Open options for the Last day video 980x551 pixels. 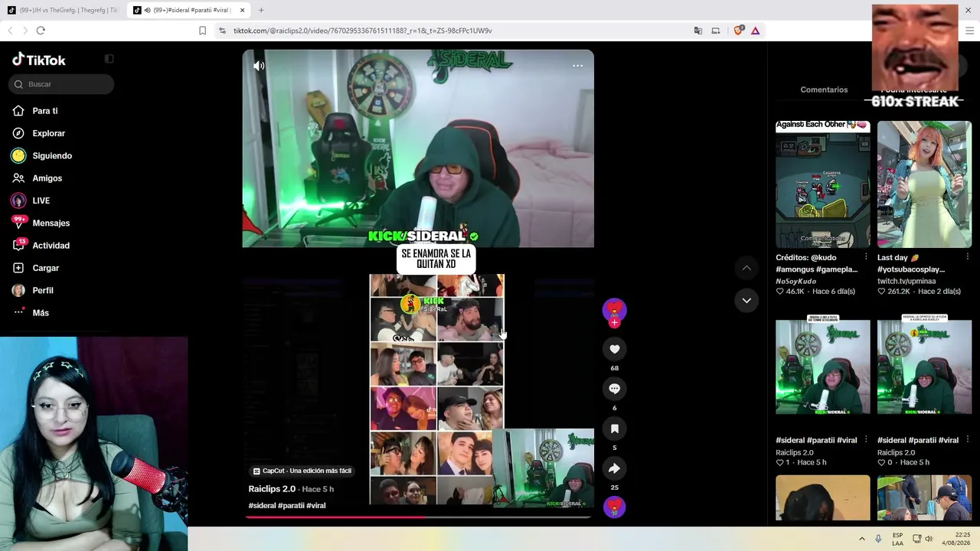(968, 257)
